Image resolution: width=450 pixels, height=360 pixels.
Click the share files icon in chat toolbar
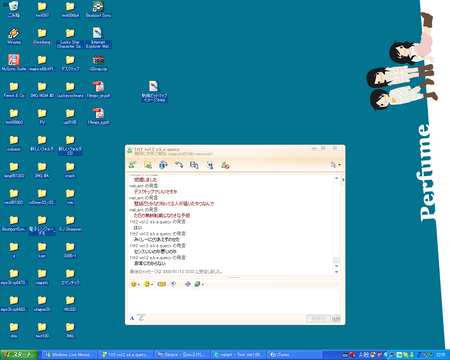click(148, 165)
